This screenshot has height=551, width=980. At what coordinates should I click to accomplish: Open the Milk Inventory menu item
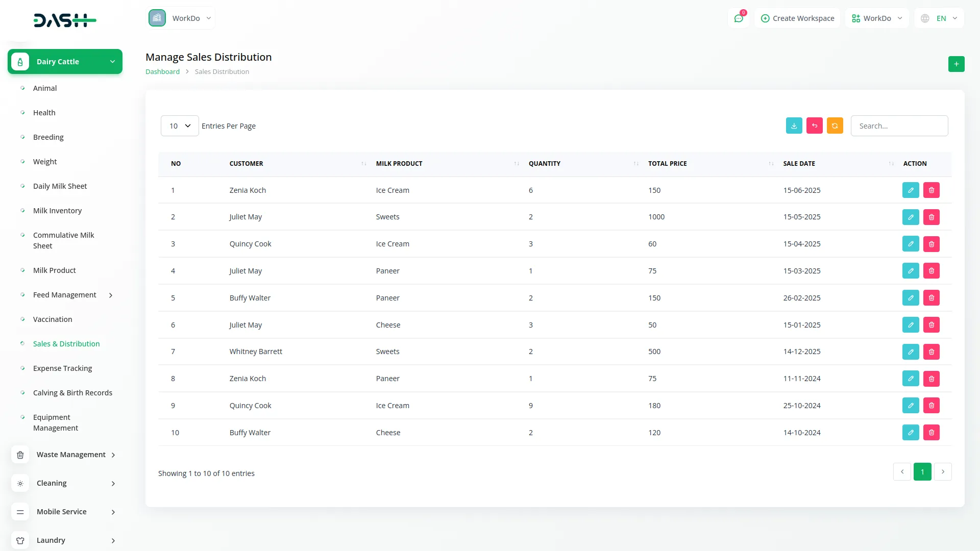[57, 211]
